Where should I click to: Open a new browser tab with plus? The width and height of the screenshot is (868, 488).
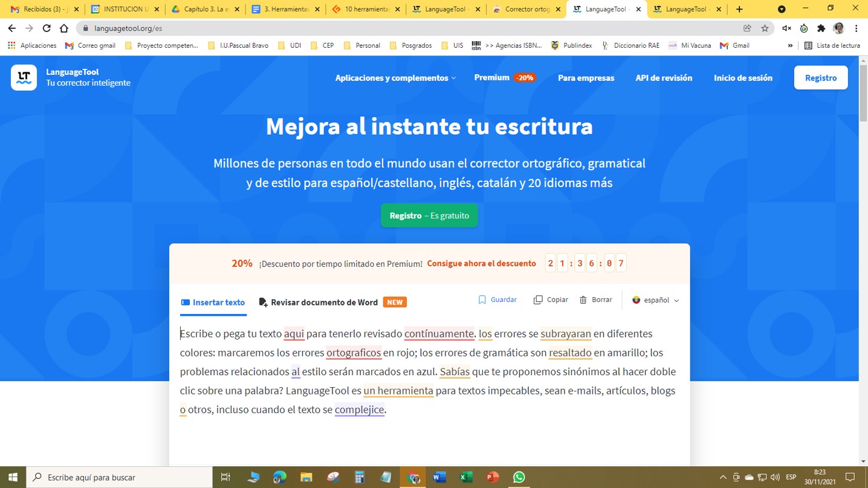(x=739, y=9)
